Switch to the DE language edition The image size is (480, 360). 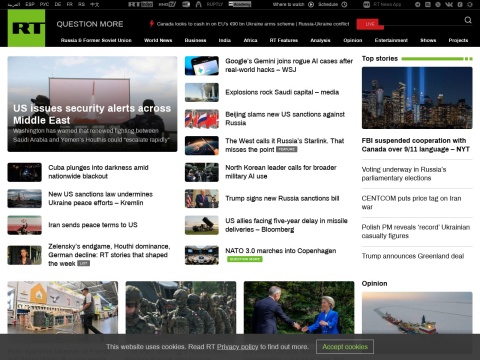58,4
